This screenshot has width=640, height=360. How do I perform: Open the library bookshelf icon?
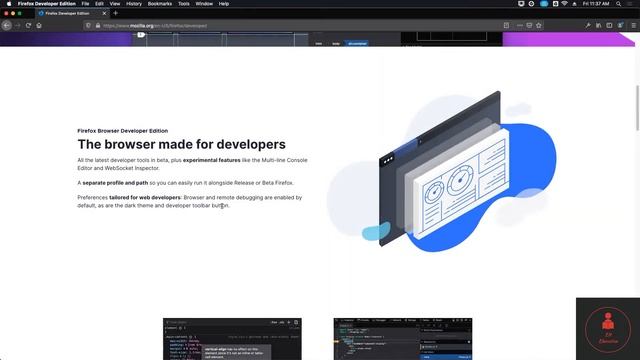pos(598,25)
